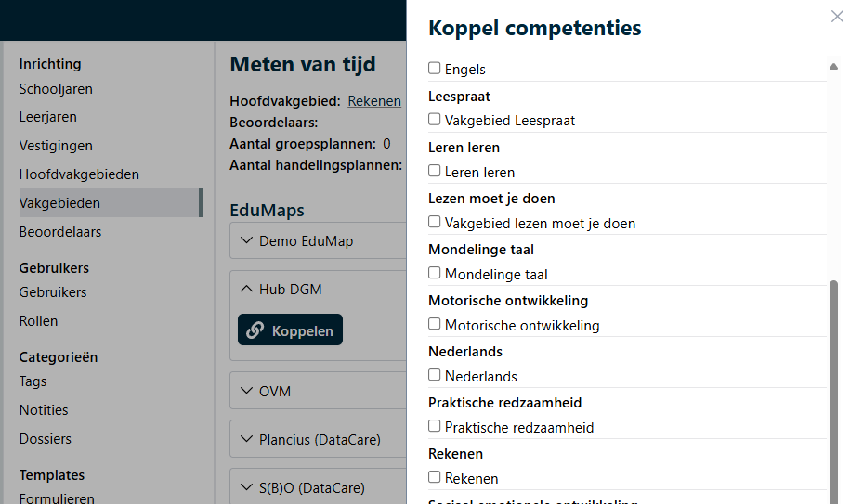The height and width of the screenshot is (504, 850).
Task: Select the Mondelinge taal checkbox
Action: (x=435, y=274)
